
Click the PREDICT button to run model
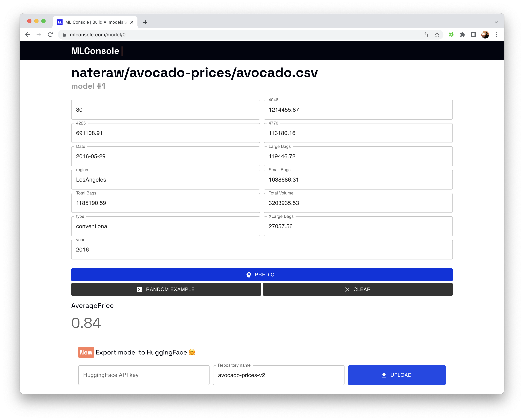click(262, 275)
